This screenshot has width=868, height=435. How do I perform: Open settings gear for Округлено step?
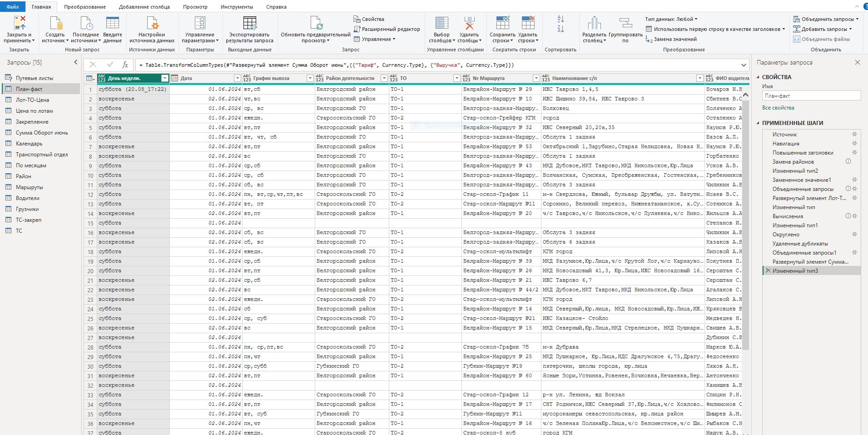(x=854, y=234)
